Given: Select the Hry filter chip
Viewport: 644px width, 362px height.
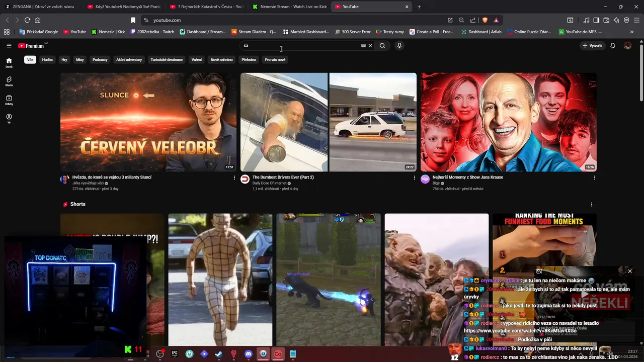Looking at the screenshot, I should (x=64, y=60).
